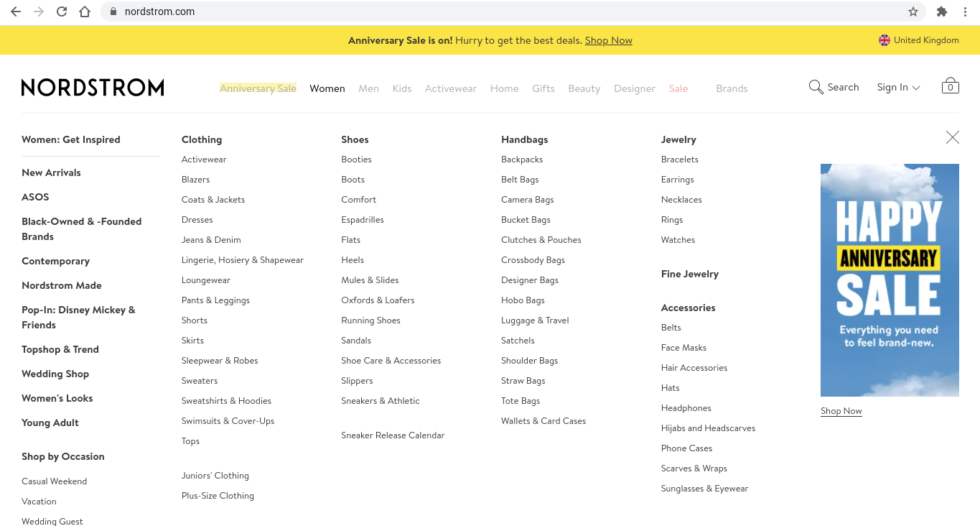Open the Anniversary Sale menu item

[258, 88]
